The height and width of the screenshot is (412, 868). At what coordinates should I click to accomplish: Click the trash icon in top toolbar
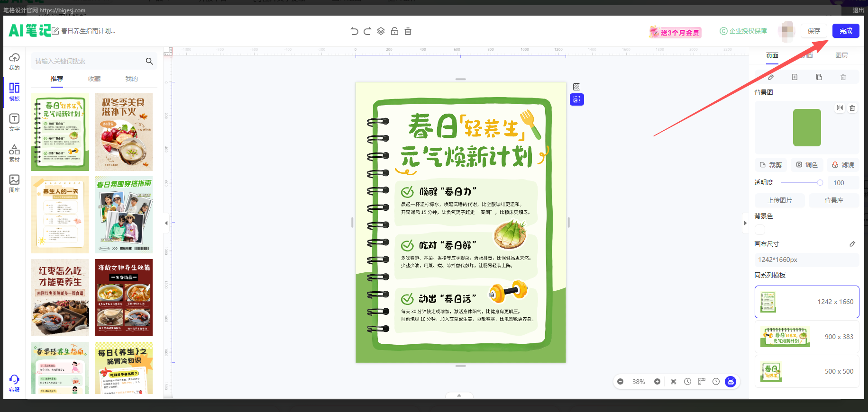[x=408, y=31]
